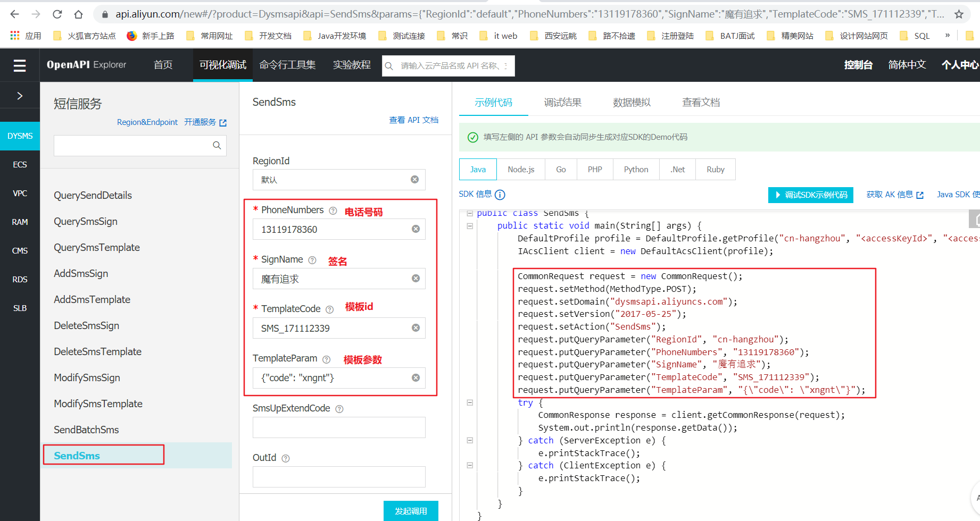Clear the TemplateCode field value
Screen dimensions: 980x521
[416, 328]
